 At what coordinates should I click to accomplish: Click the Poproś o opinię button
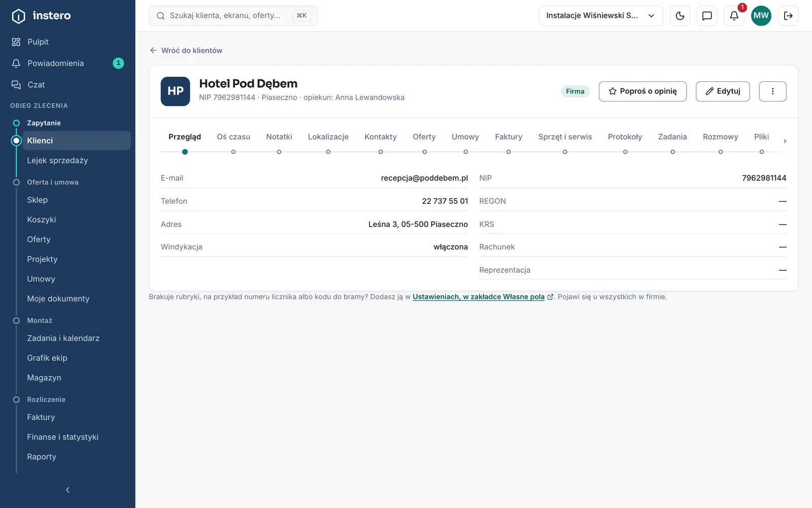[642, 91]
